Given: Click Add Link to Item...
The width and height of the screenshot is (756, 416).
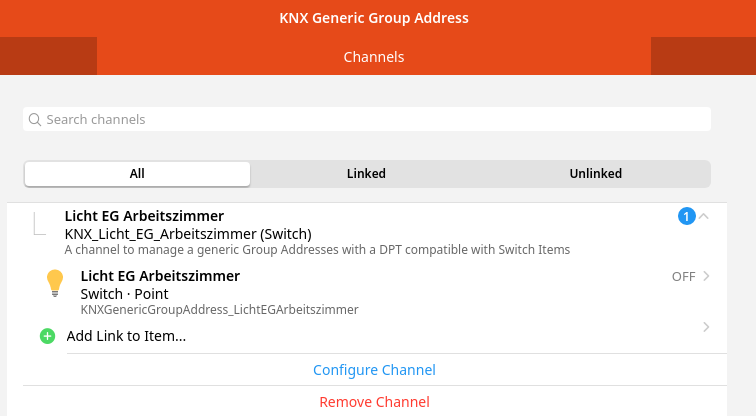Looking at the screenshot, I should [x=126, y=336].
